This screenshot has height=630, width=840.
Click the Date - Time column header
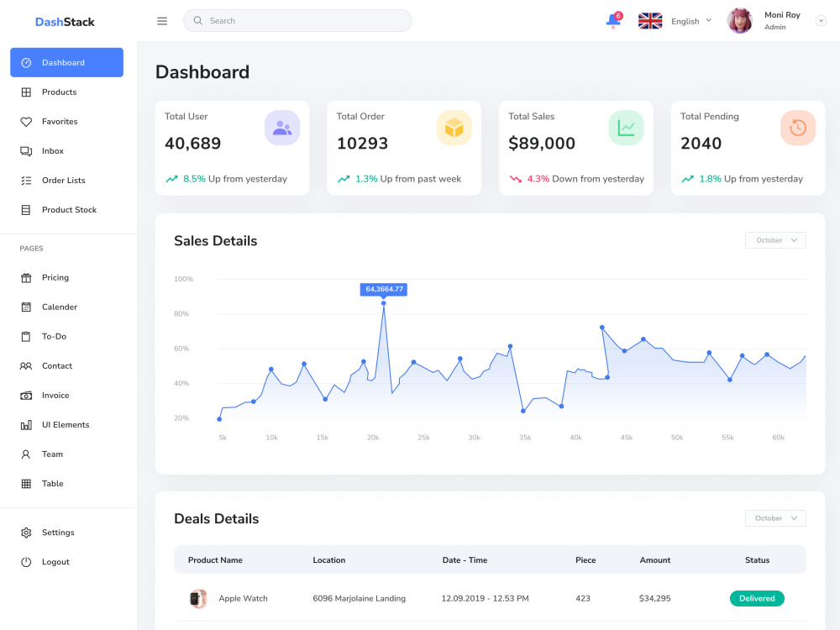pyautogui.click(x=465, y=559)
